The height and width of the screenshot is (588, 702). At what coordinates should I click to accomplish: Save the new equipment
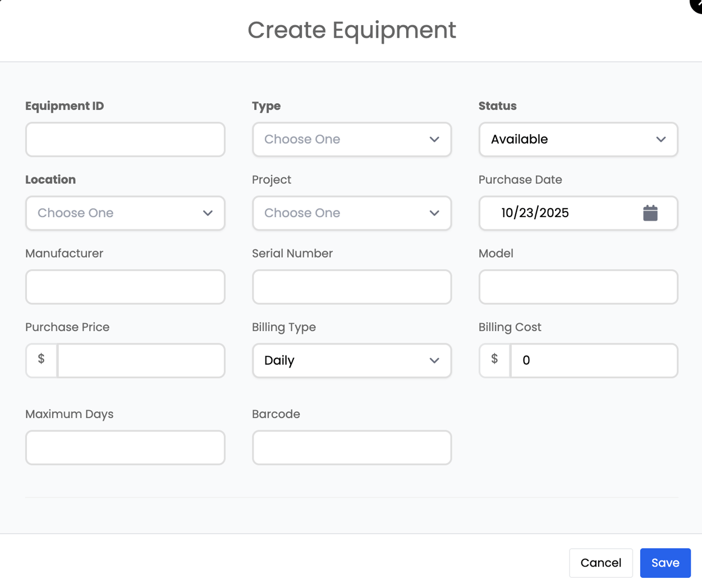665,563
